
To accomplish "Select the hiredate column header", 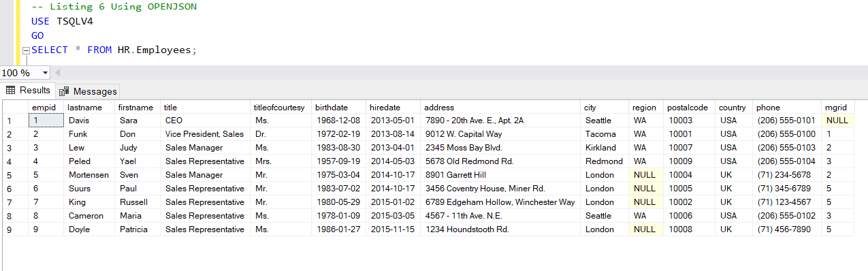I will click(393, 108).
